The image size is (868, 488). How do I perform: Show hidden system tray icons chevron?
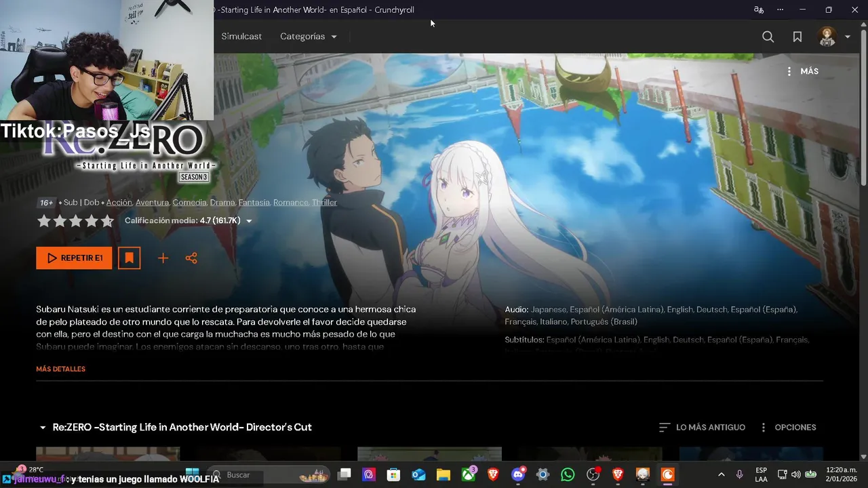click(721, 474)
